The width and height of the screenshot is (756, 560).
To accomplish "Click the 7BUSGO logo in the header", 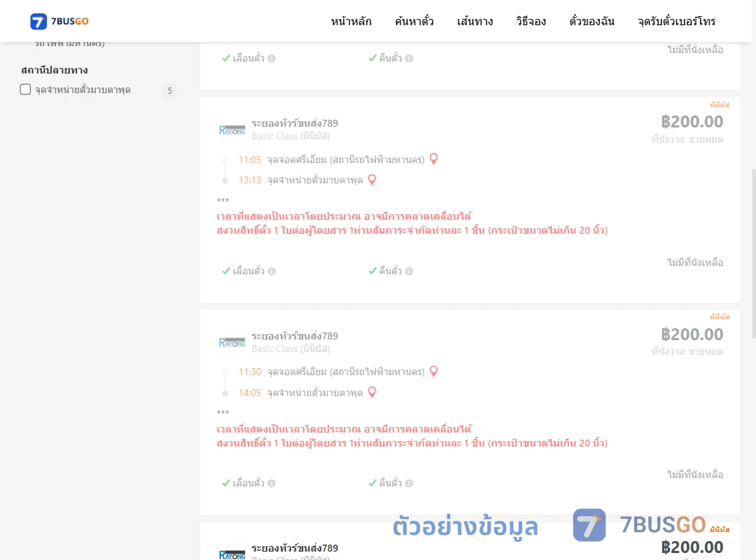I will tap(59, 21).
